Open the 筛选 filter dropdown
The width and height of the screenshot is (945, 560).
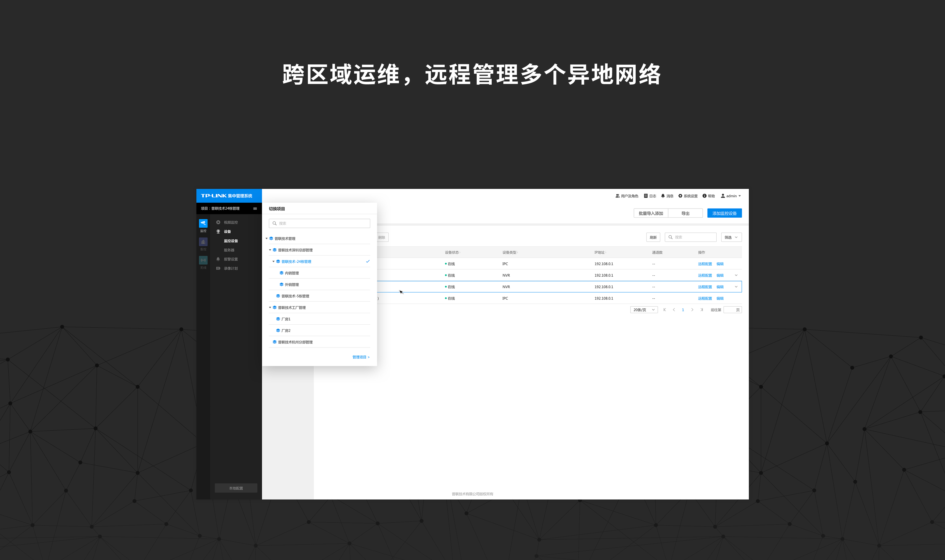click(731, 237)
